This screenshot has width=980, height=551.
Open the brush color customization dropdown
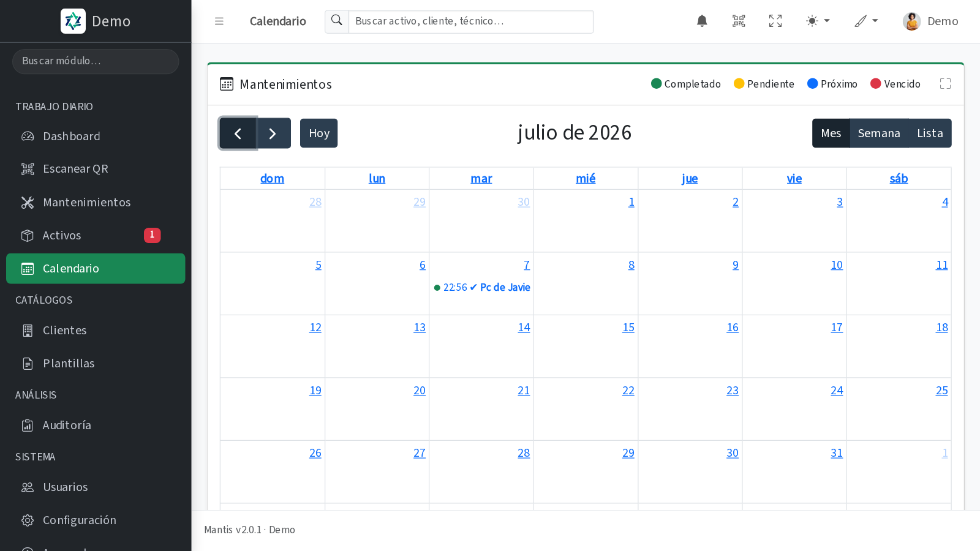866,21
